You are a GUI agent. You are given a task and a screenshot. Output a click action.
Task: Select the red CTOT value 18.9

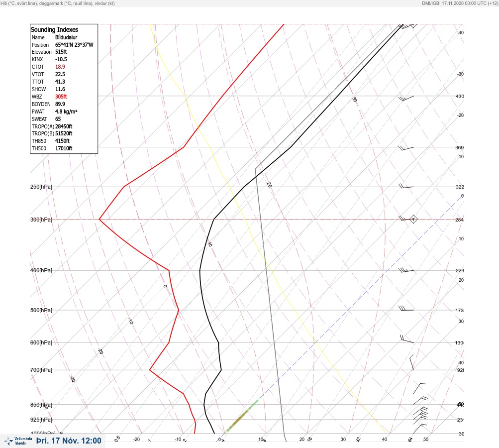coord(60,67)
